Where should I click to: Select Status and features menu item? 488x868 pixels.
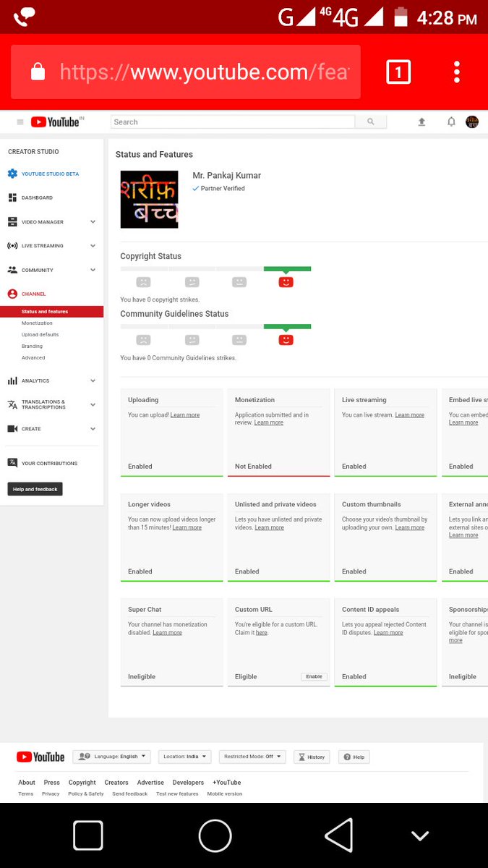[x=52, y=312]
